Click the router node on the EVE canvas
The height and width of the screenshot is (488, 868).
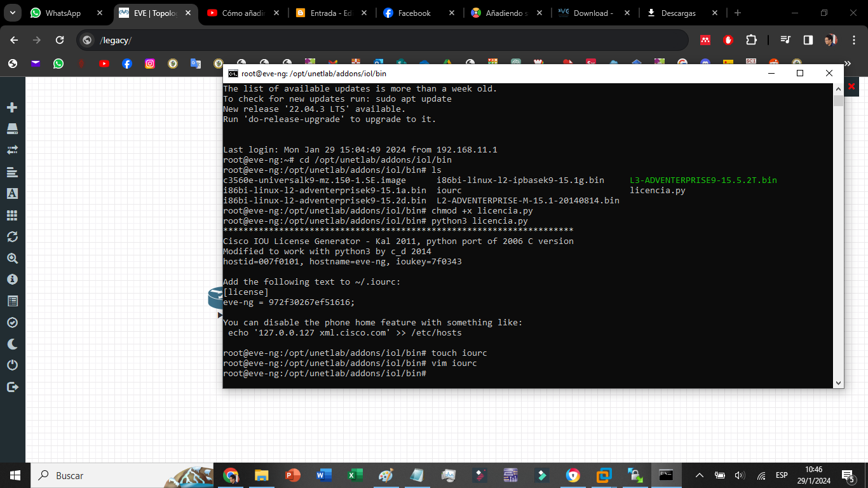[215, 298]
